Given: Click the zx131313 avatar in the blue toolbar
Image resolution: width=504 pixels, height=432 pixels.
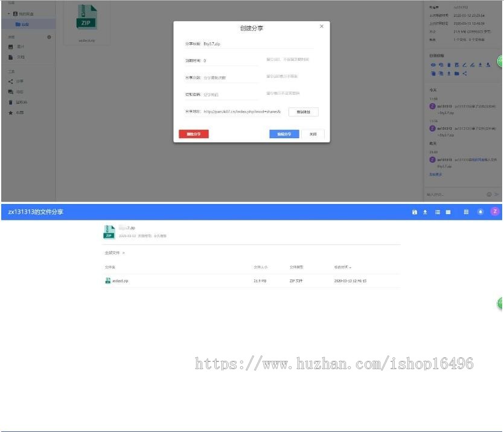Looking at the screenshot, I should [496, 212].
